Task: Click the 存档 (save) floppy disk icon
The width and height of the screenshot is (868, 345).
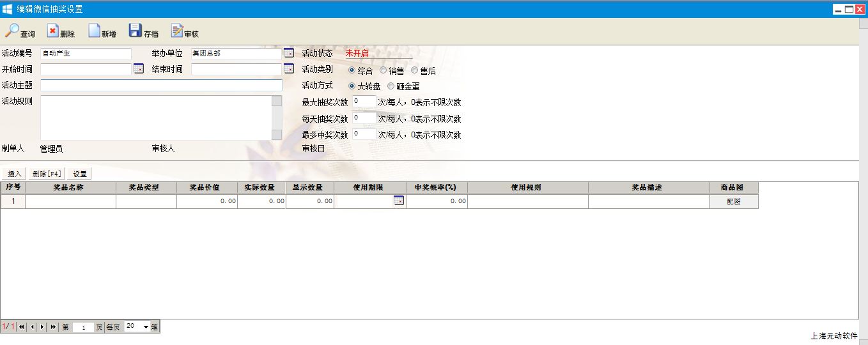Action: [135, 31]
